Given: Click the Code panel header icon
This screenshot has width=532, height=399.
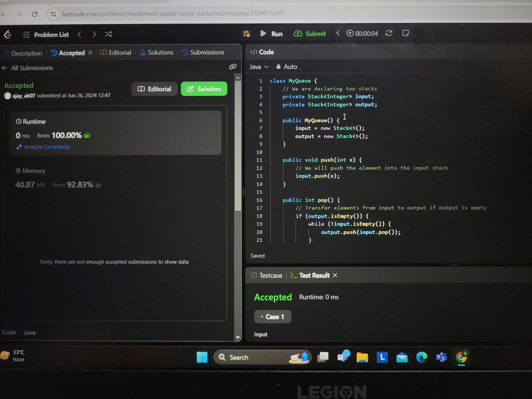Looking at the screenshot, I should click(x=254, y=52).
